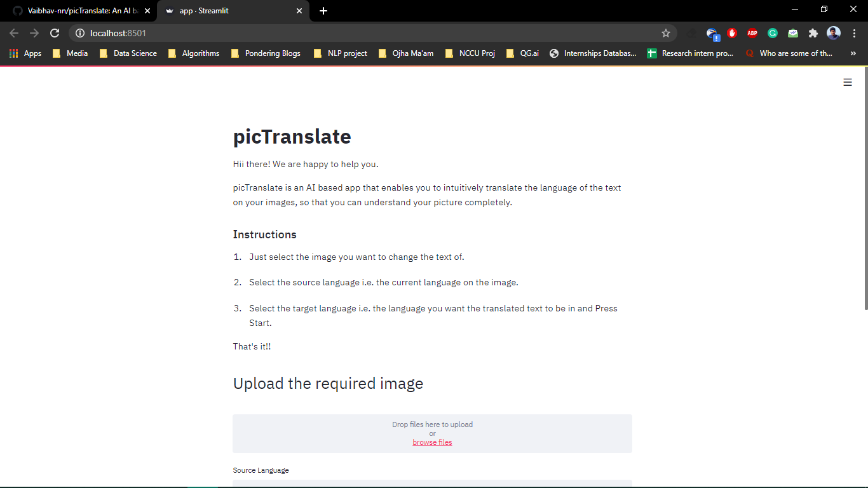The width and height of the screenshot is (868, 488).
Task: Open Chrome's three-dot options menu
Action: click(854, 33)
